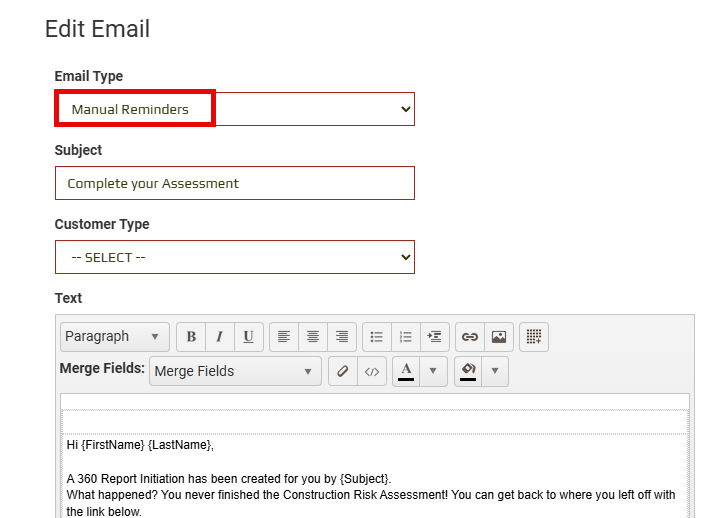The height and width of the screenshot is (518, 720).
Task: Open the Email Type dropdown
Action: click(234, 109)
